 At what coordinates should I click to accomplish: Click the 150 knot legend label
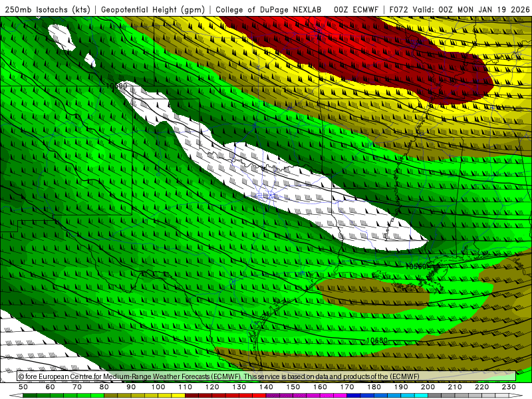293,387
